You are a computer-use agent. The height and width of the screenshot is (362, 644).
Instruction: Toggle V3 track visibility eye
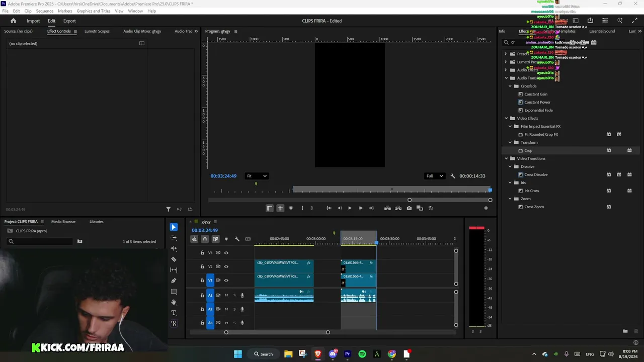pos(226,253)
